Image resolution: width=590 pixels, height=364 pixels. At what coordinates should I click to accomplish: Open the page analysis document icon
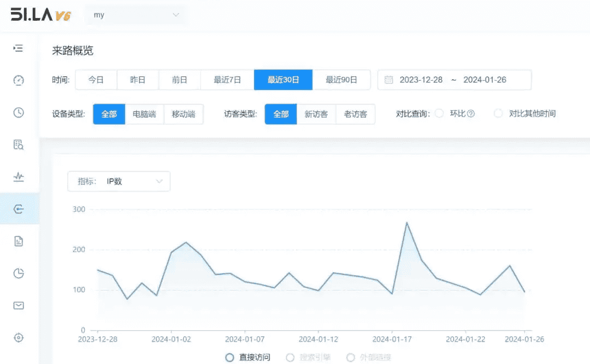coord(18,241)
